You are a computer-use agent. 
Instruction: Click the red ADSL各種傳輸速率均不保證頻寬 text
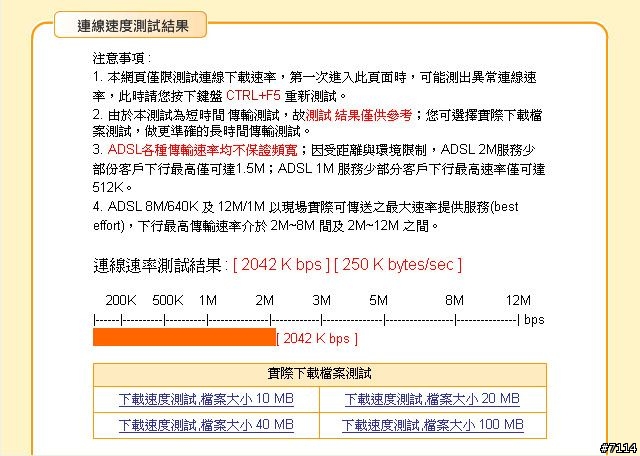[202, 150]
